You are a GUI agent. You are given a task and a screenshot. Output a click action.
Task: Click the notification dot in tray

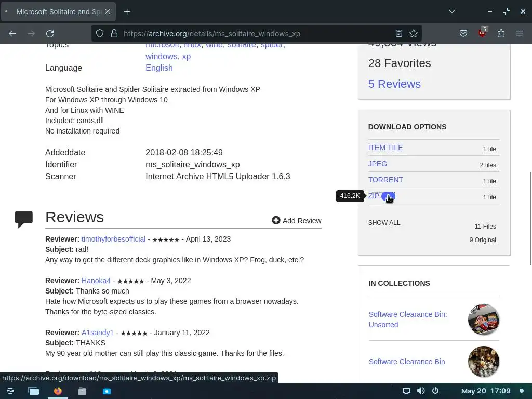522,391
